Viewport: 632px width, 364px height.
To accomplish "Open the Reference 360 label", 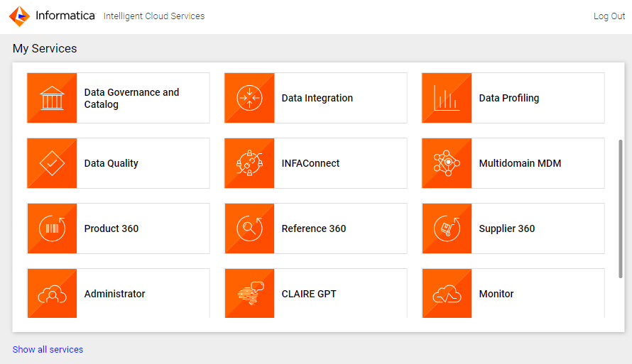I will pos(314,228).
